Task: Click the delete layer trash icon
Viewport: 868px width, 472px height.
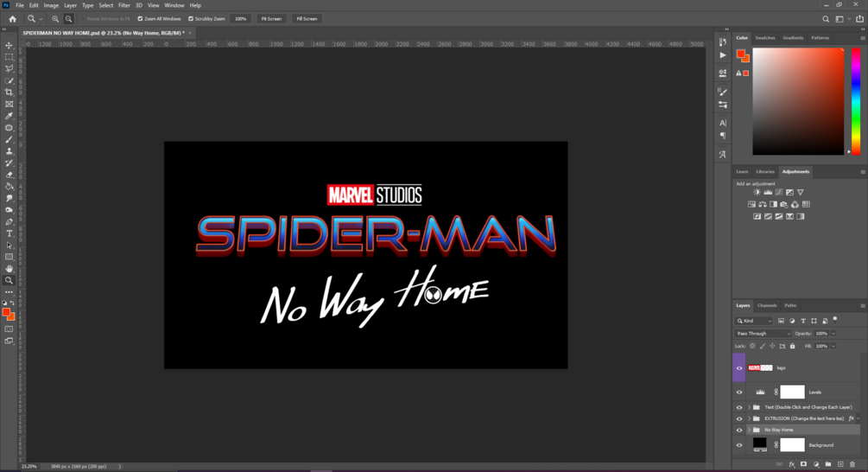Action: tap(852, 464)
